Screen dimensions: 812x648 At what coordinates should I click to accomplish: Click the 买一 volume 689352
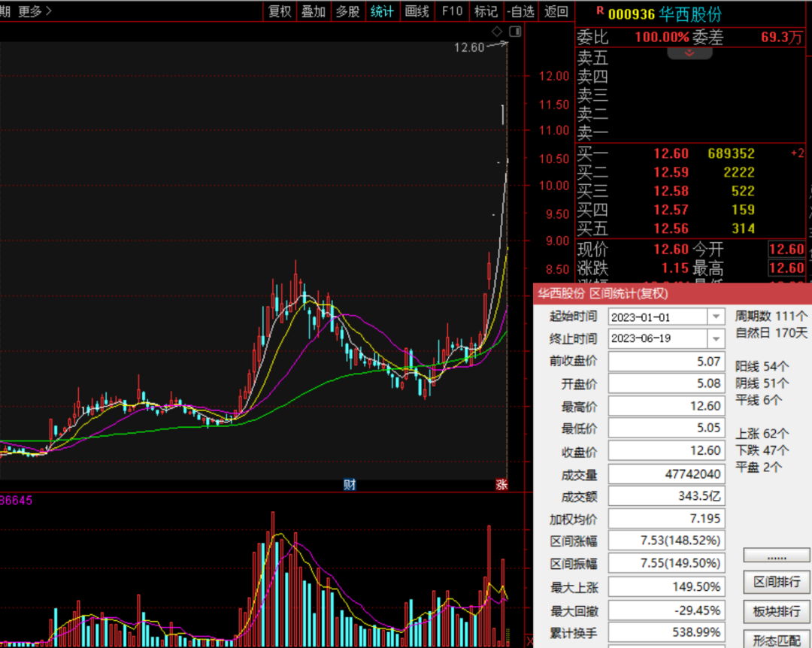(x=732, y=153)
